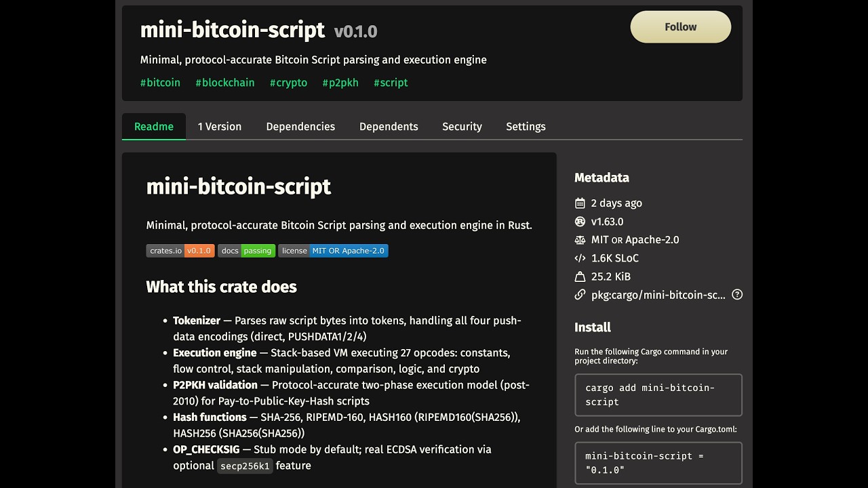Click the link icon beside the purl
The width and height of the screenshot is (868, 488).
pos(580,295)
